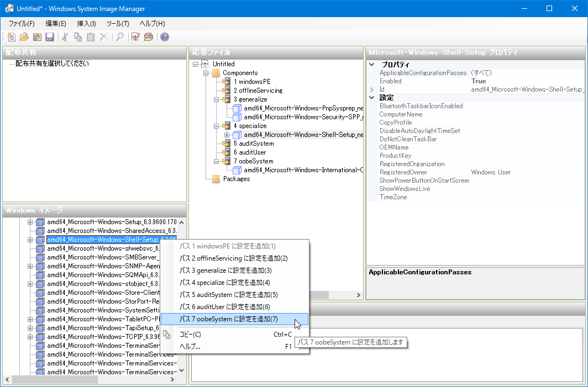
Task: Choose パス 7 oobeSystem に設定を追加
Action: click(x=235, y=319)
